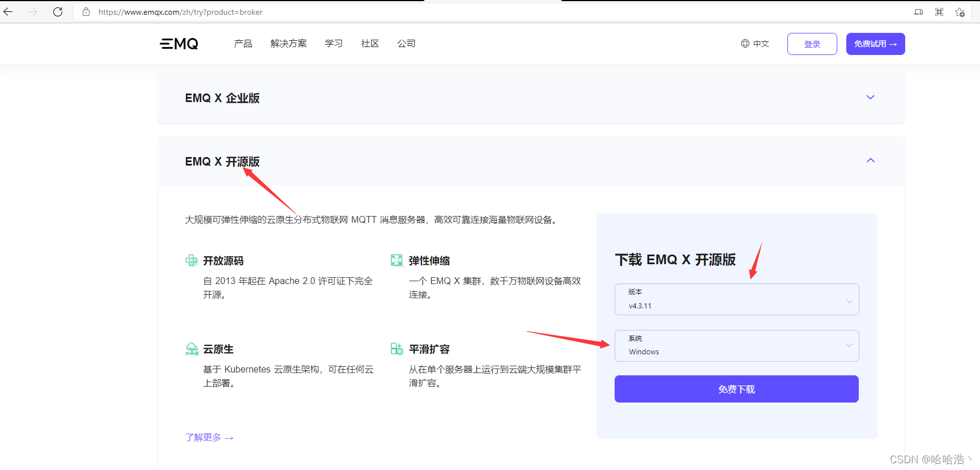
Task: Switch language via 中文 label
Action: click(761, 44)
